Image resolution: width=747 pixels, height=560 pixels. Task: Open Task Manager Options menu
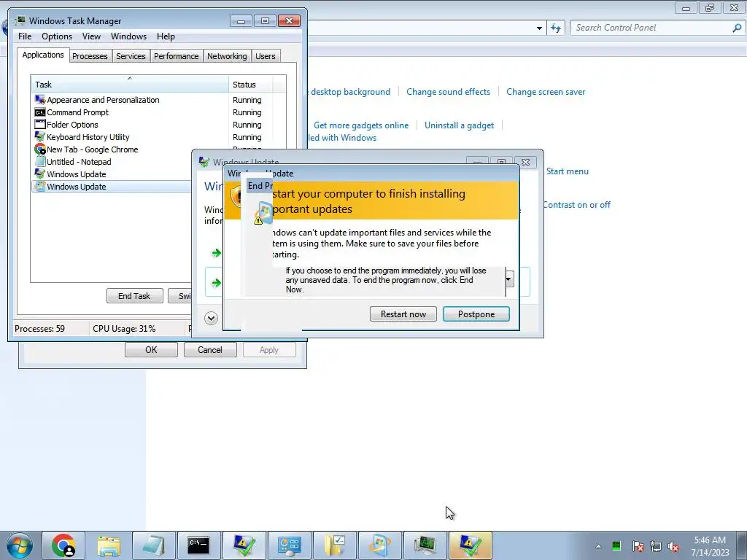coord(57,36)
